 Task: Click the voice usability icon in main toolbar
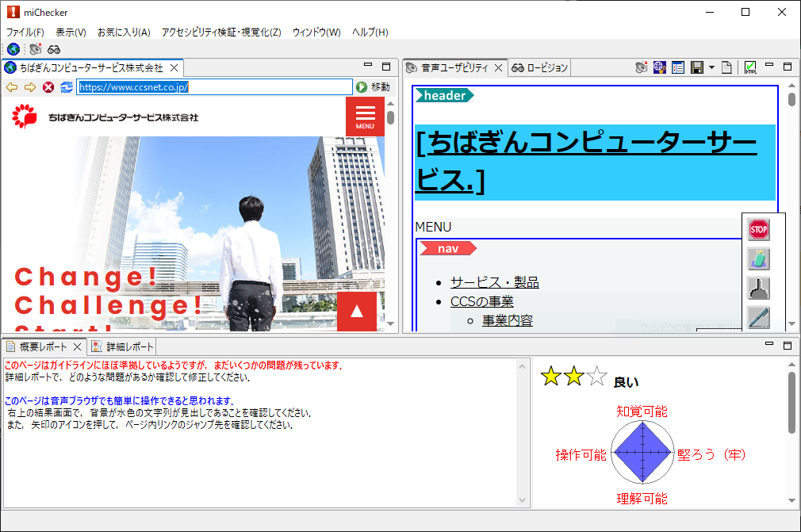pyautogui.click(x=35, y=49)
